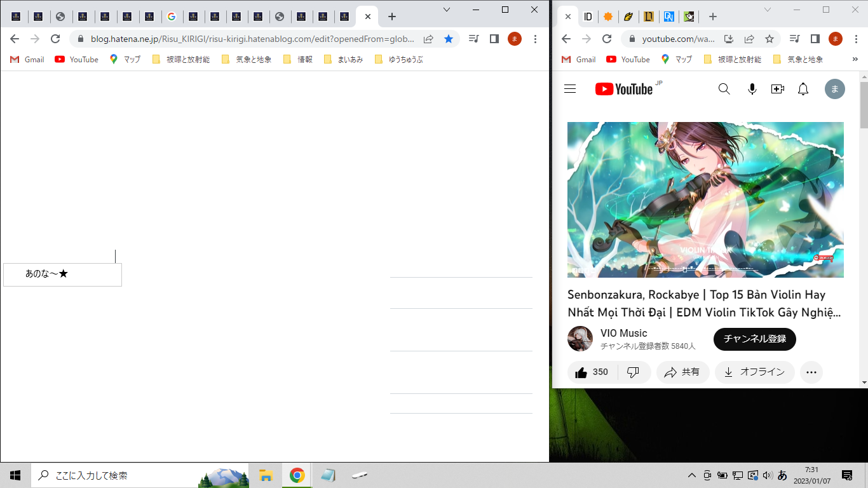Expand the 気象と地象 bookmark folder in the blog window
Viewport: 868px width, 488px height.
tap(247, 59)
